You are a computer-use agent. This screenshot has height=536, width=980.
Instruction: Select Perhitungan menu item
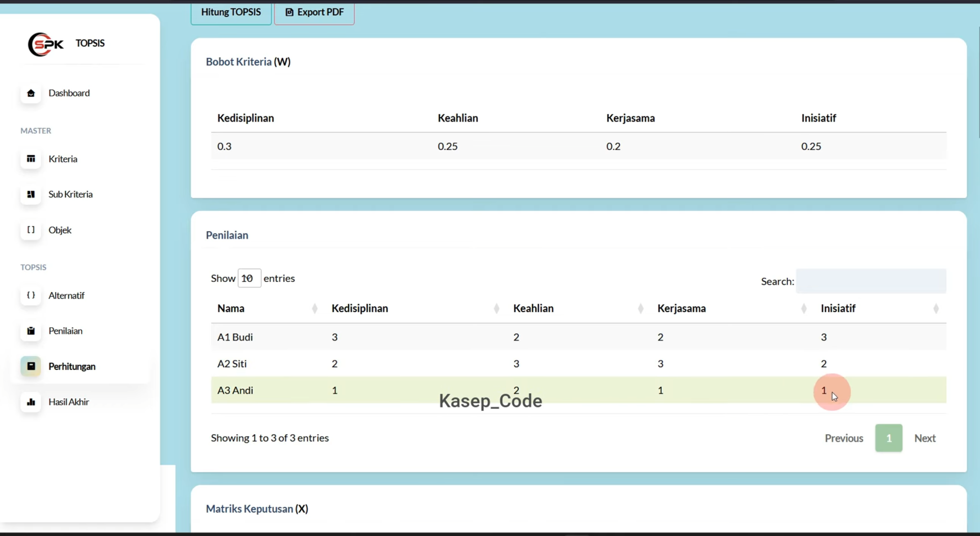(x=81, y=366)
